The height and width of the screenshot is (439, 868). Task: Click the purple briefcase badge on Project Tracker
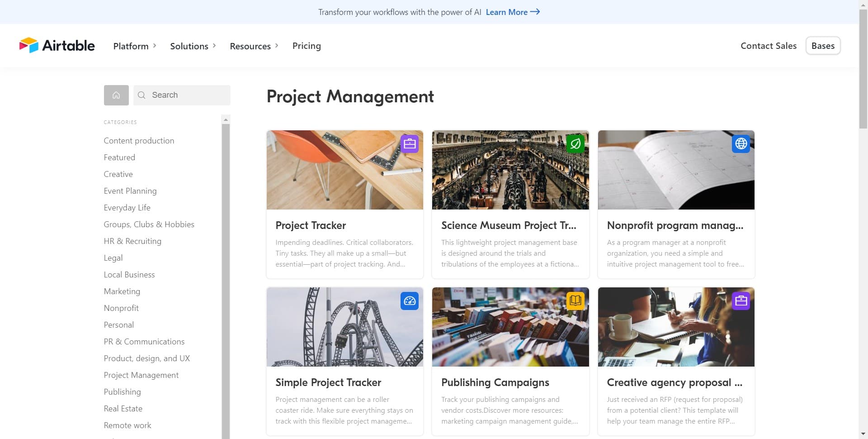(409, 143)
